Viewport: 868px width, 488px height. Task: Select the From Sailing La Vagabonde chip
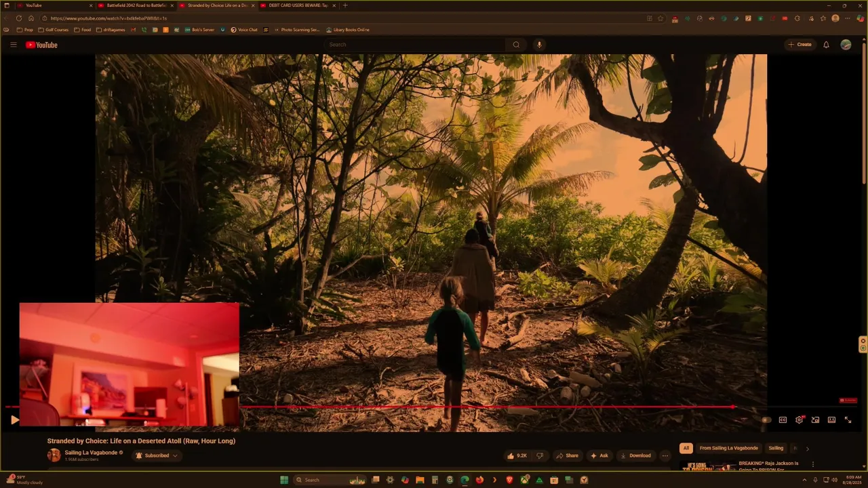point(729,448)
